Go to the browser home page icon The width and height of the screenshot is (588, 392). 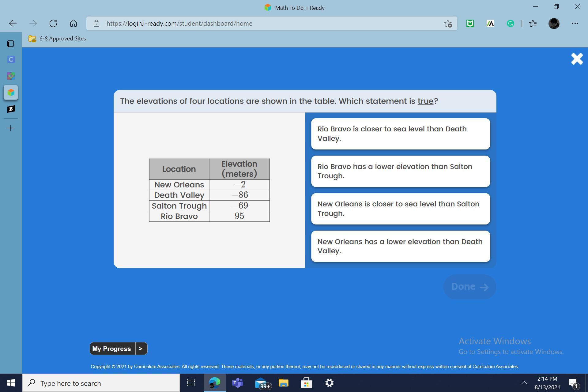tap(73, 24)
